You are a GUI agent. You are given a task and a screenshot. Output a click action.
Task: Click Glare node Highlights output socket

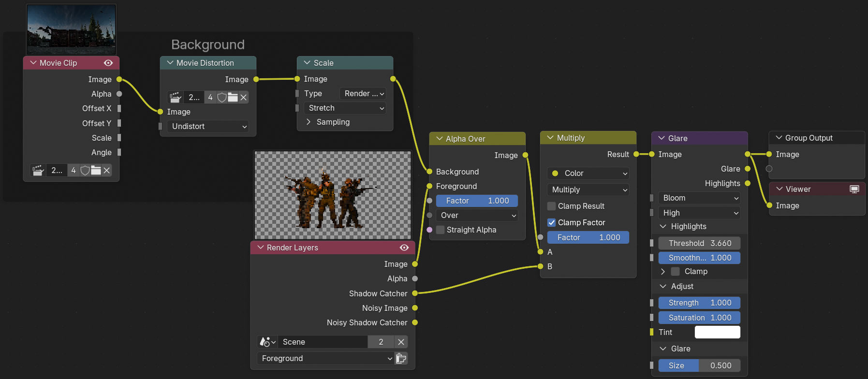pyautogui.click(x=748, y=183)
